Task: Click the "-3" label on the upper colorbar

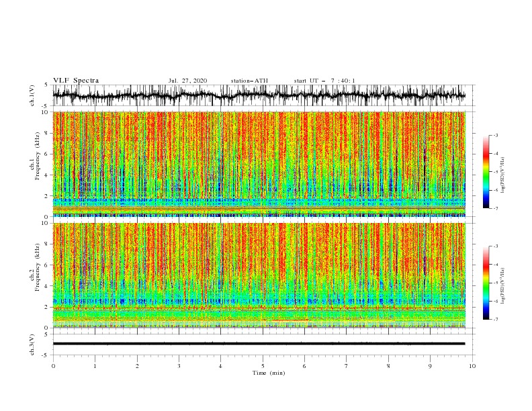Action: point(495,135)
